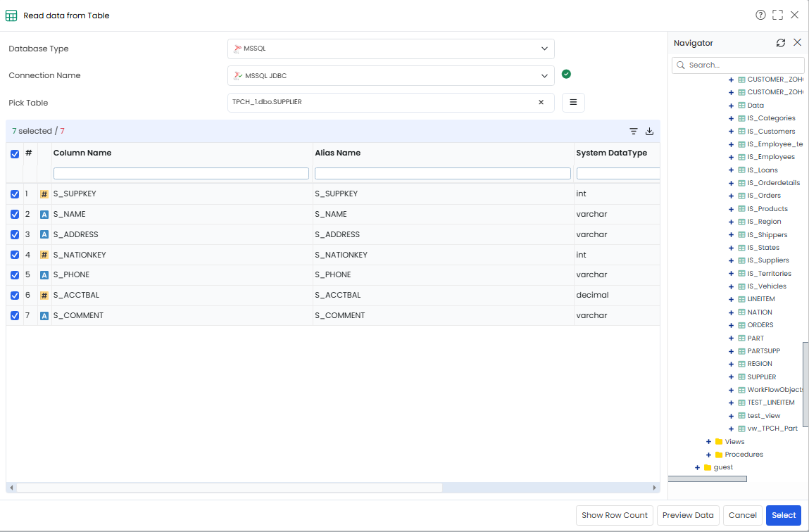Uncheck the S_ADDRESS column checkbox
Viewport: 809px width, 532px height.
15,234
